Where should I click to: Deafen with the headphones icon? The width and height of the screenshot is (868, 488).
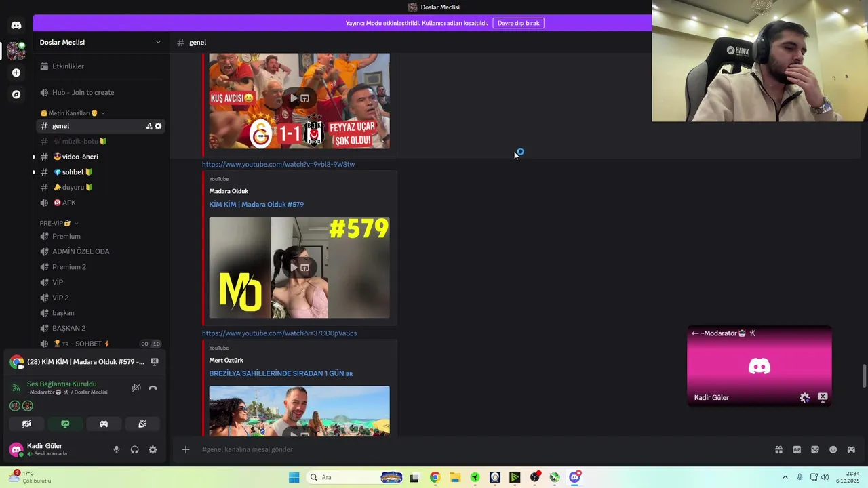[x=135, y=449]
